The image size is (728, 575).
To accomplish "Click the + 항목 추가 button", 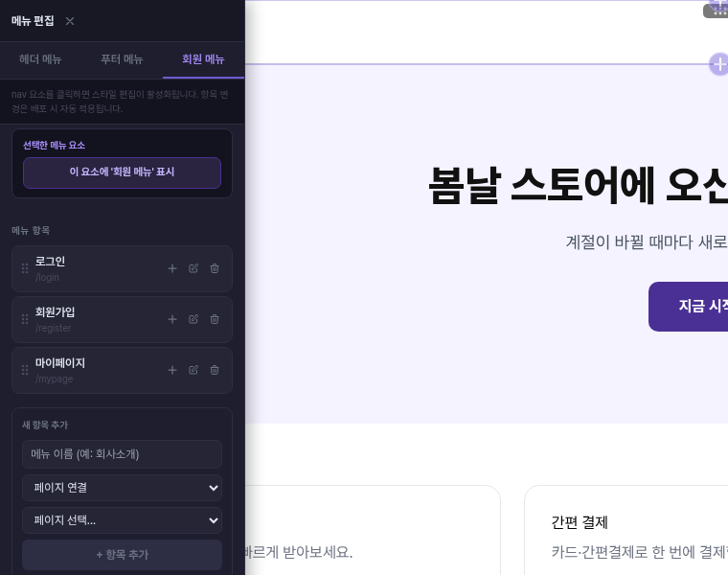I will (x=122, y=555).
